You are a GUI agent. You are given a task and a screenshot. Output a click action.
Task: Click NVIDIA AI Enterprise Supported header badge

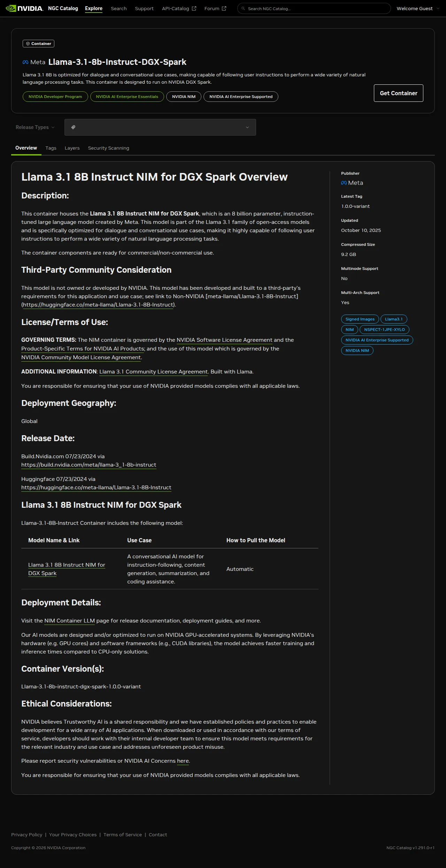(241, 97)
